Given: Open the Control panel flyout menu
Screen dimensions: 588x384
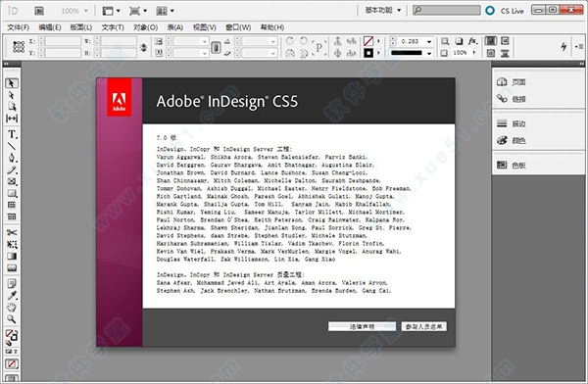Looking at the screenshot, I should pos(579,46).
